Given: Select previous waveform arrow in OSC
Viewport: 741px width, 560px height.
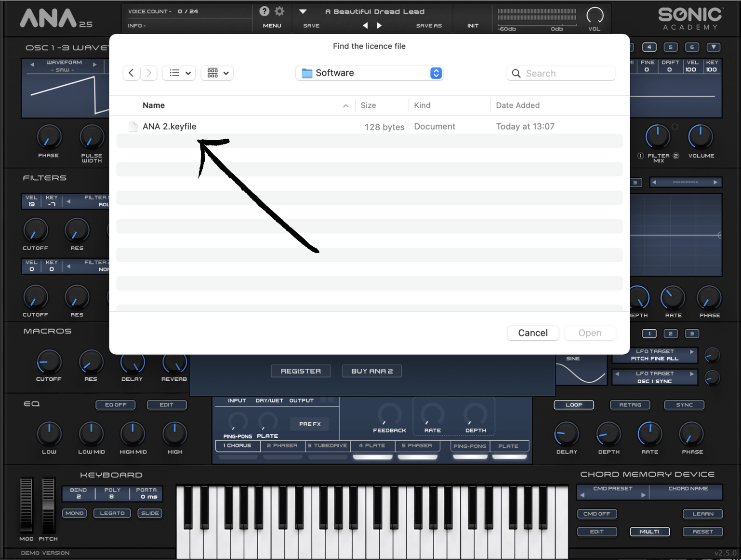Looking at the screenshot, I should [x=32, y=64].
